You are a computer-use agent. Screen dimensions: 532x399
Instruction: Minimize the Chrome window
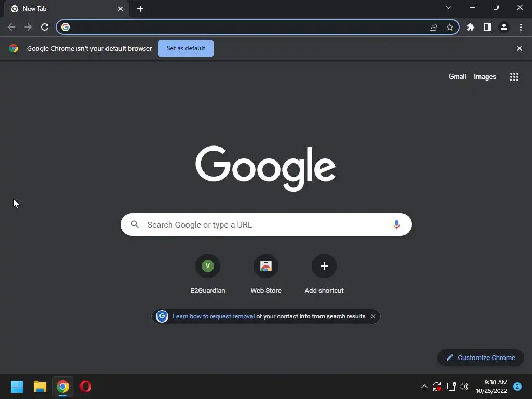pos(472,7)
